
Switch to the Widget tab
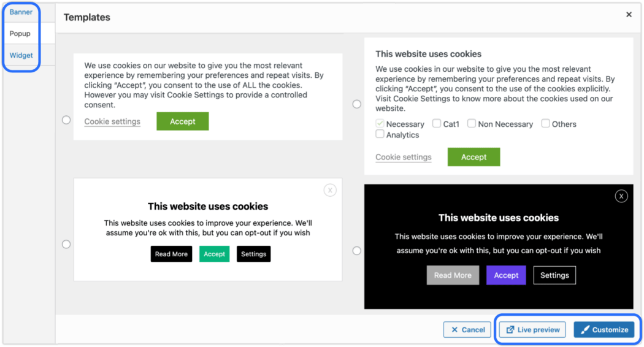21,55
